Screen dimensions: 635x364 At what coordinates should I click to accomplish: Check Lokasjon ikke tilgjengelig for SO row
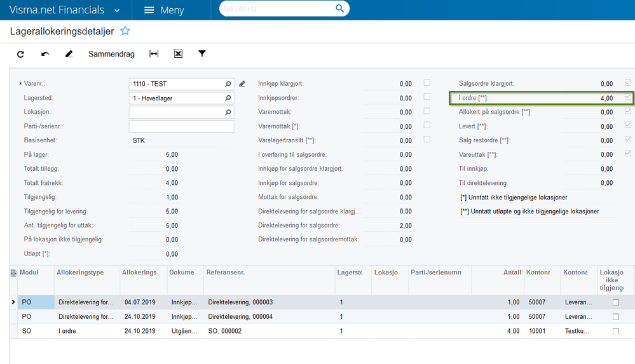[x=616, y=331]
